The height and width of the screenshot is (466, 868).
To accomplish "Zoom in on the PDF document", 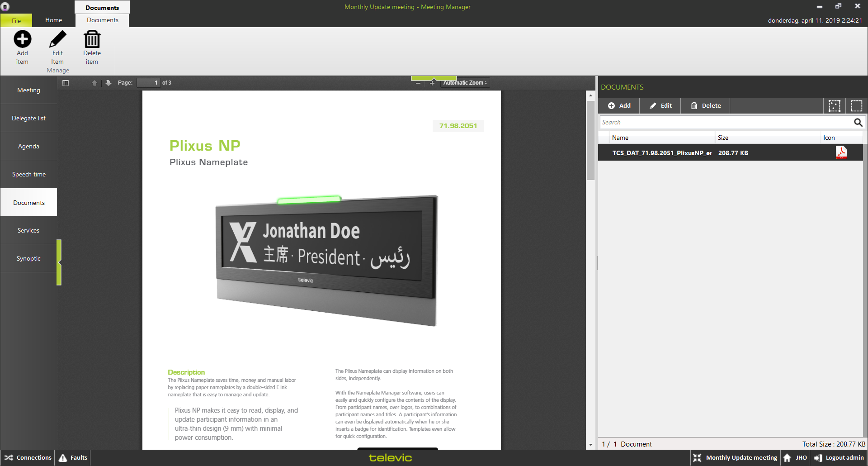I will 432,83.
